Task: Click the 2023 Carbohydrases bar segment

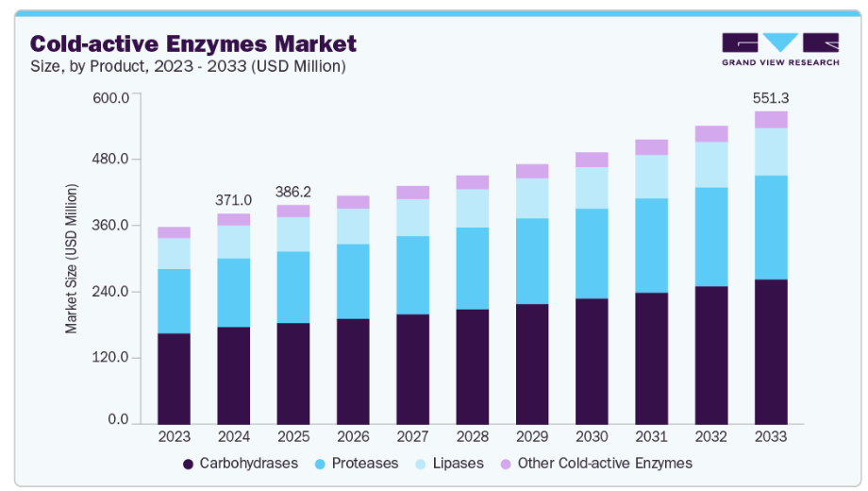Action: 174,378
